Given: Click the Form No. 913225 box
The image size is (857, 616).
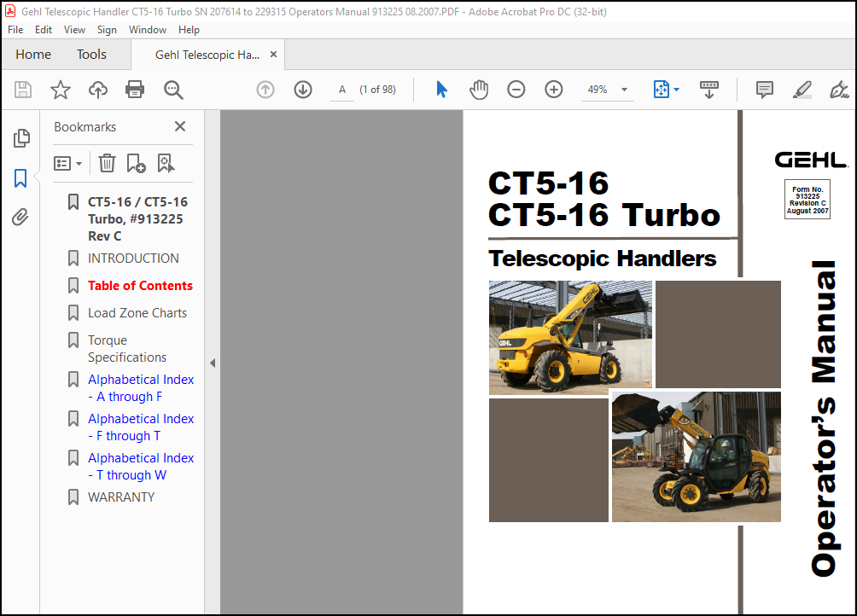Looking at the screenshot, I should pos(807,200).
